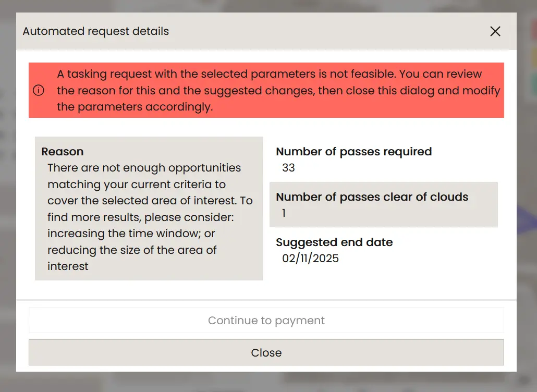Click the info icon in the red alert
Screen dimensions: 537x392
point(39,90)
